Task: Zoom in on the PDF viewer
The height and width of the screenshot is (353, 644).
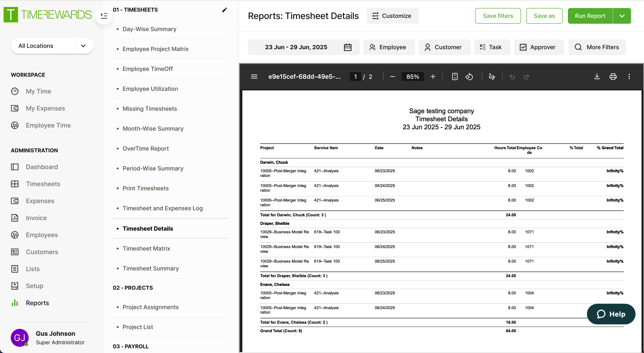Action: coord(433,77)
